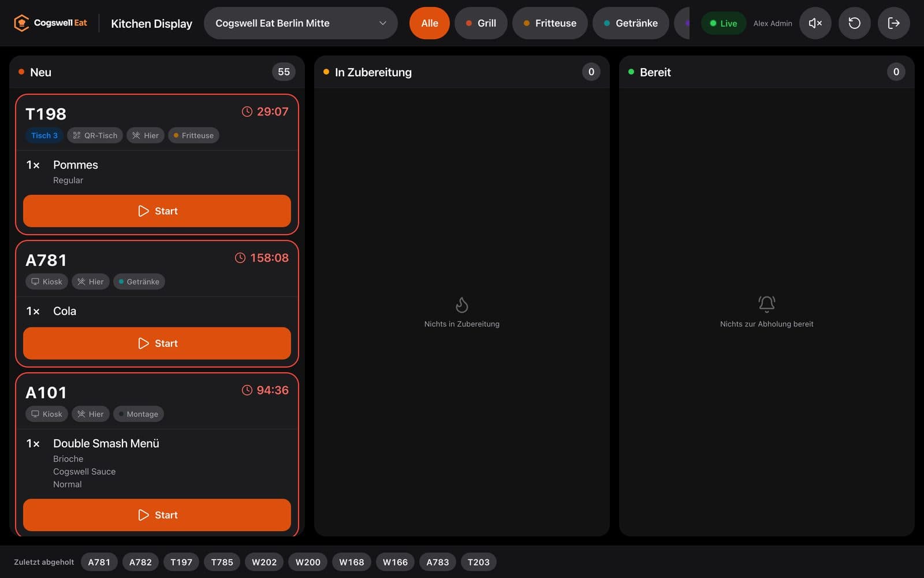Start order T198
Image resolution: width=924 pixels, height=578 pixels.
pyautogui.click(x=157, y=211)
